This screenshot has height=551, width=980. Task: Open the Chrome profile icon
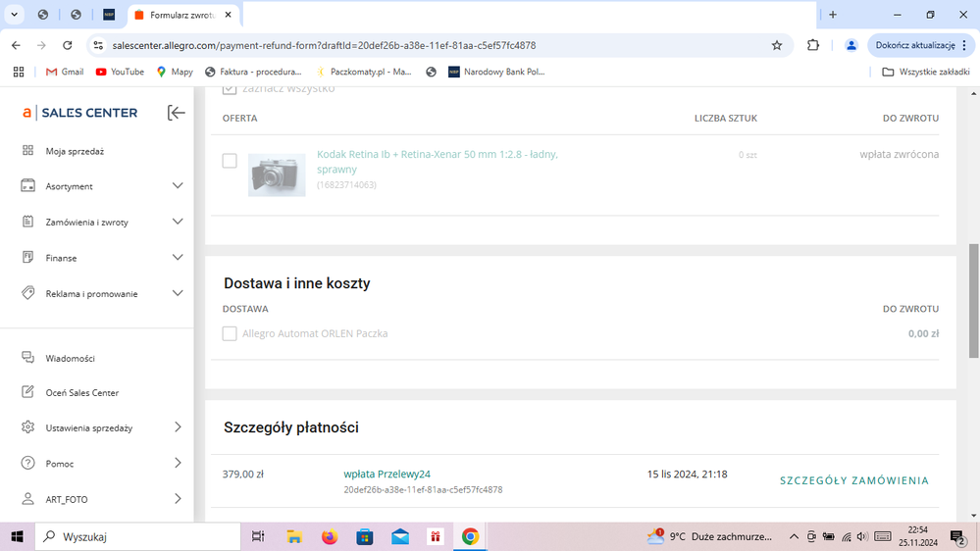851,45
